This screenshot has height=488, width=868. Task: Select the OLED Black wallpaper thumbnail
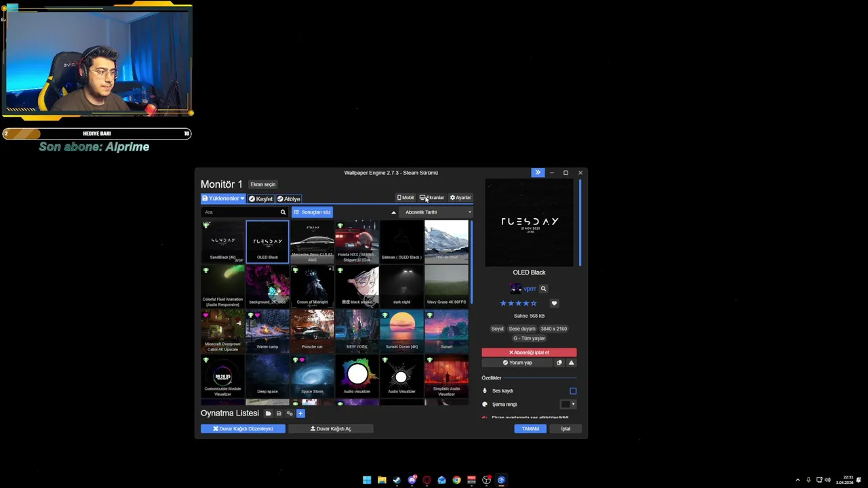(267, 241)
